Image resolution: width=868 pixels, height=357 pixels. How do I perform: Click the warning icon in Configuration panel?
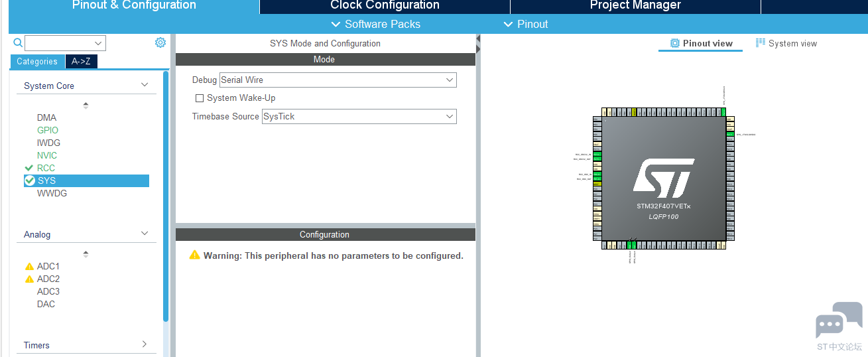coord(194,255)
